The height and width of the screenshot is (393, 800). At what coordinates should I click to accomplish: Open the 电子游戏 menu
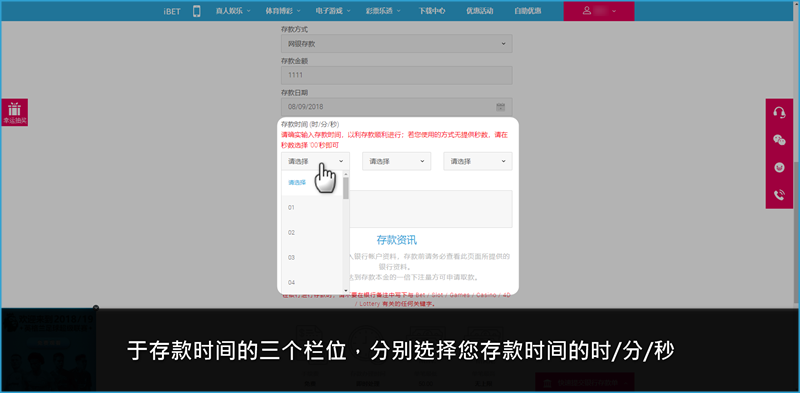click(333, 11)
